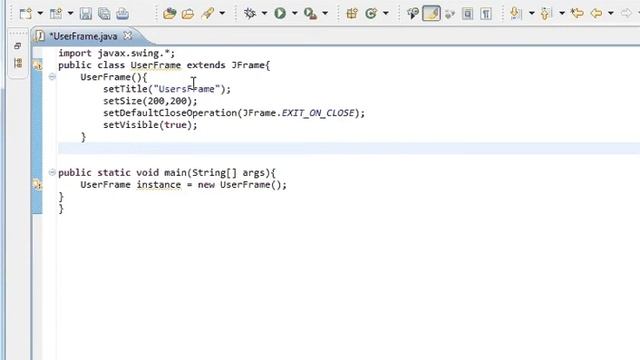Click the External Tools run icon
640x360 pixels.
point(311,13)
